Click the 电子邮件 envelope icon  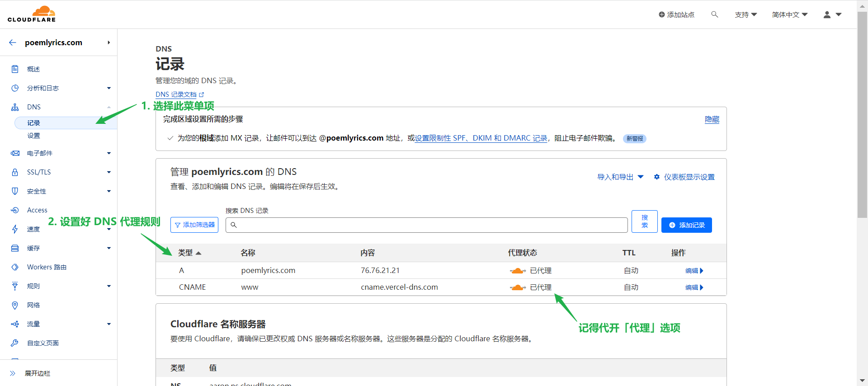[x=15, y=153]
